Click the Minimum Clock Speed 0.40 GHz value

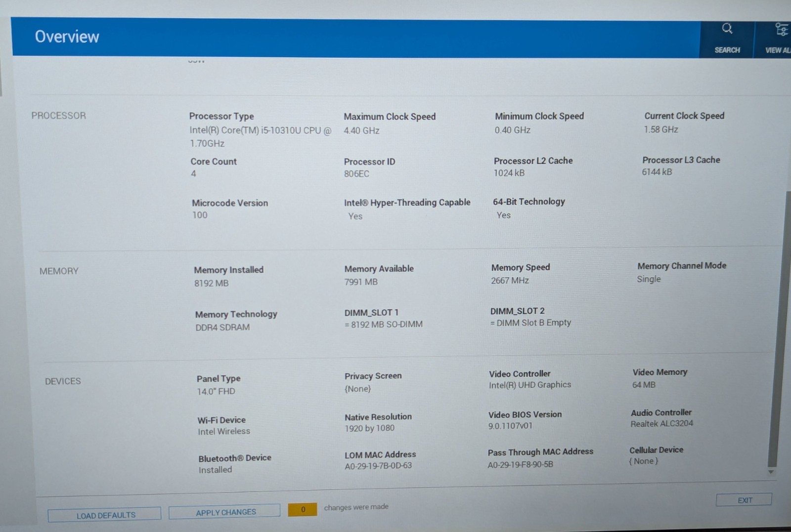(513, 130)
